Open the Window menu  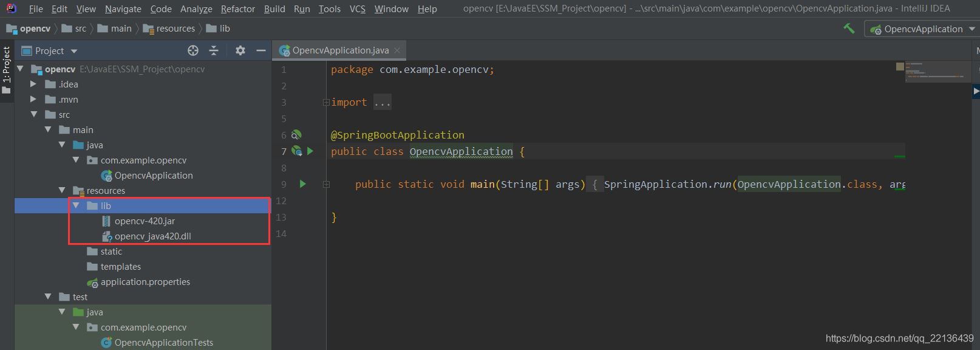(392, 9)
